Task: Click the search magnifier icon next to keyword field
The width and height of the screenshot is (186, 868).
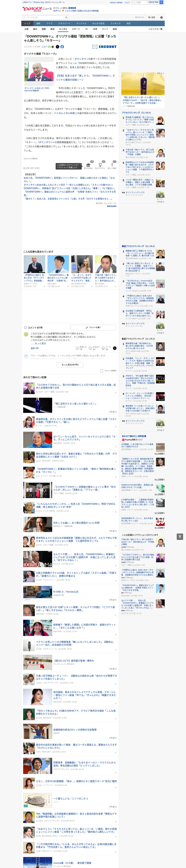Action: tap(66, 18)
